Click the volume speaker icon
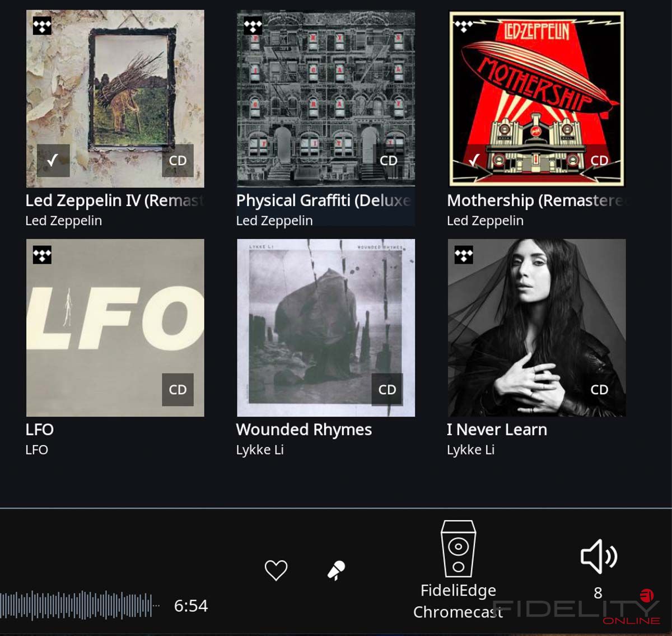This screenshot has height=636, width=672. coord(599,556)
